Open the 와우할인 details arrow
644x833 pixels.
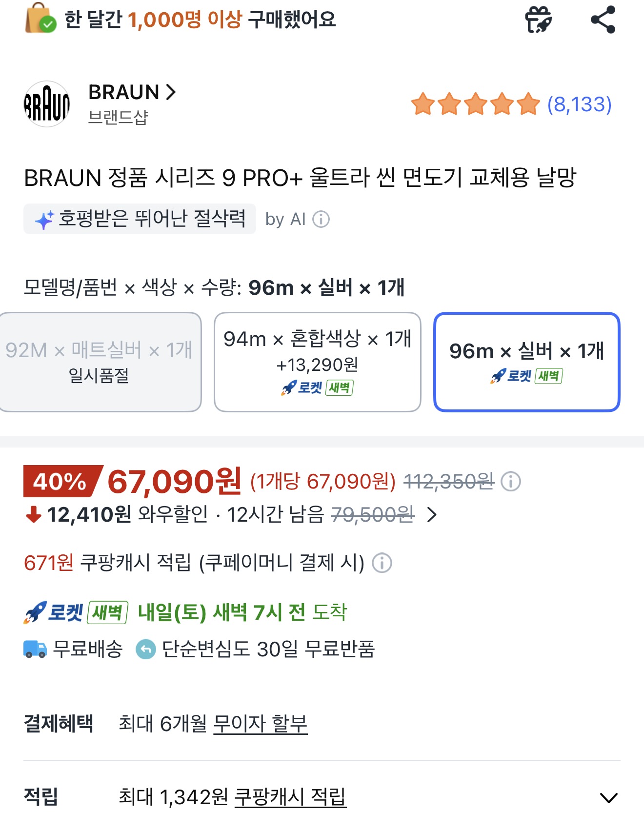coord(431,514)
